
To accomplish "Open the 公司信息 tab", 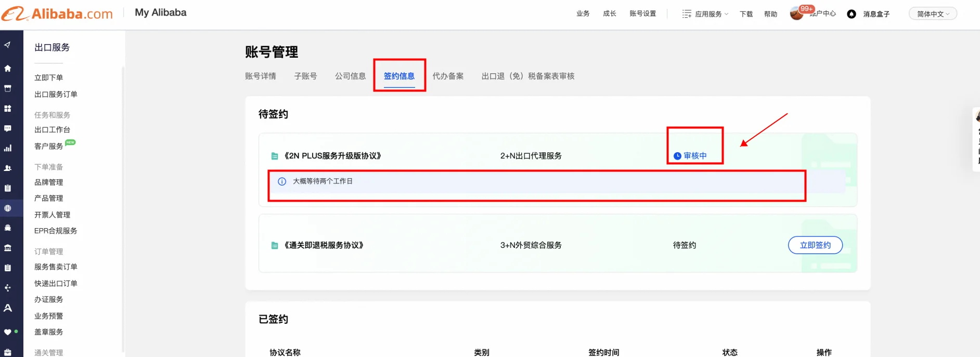I will (x=350, y=76).
